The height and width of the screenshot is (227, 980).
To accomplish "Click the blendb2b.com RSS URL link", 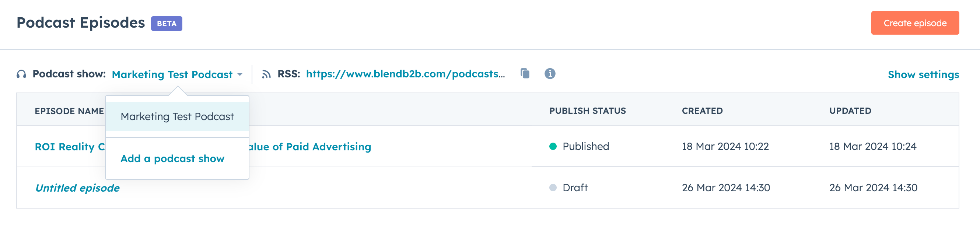I will [406, 74].
